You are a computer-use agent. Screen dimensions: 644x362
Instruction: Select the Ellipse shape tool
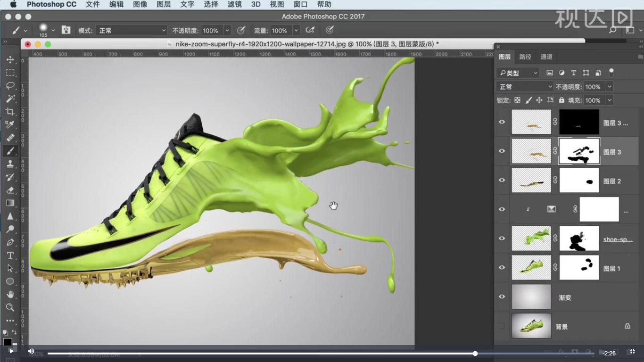coord(10,281)
